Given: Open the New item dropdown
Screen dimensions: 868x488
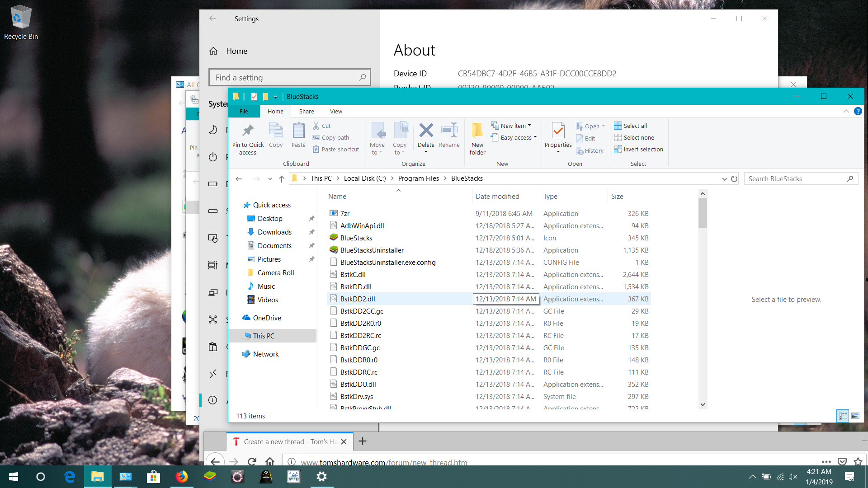Looking at the screenshot, I should click(515, 126).
